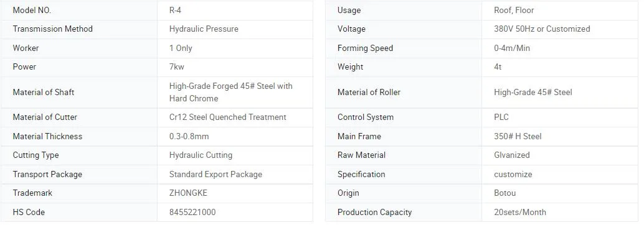Click the ZHONGKE trademark value
644x225 pixels.
(188, 193)
